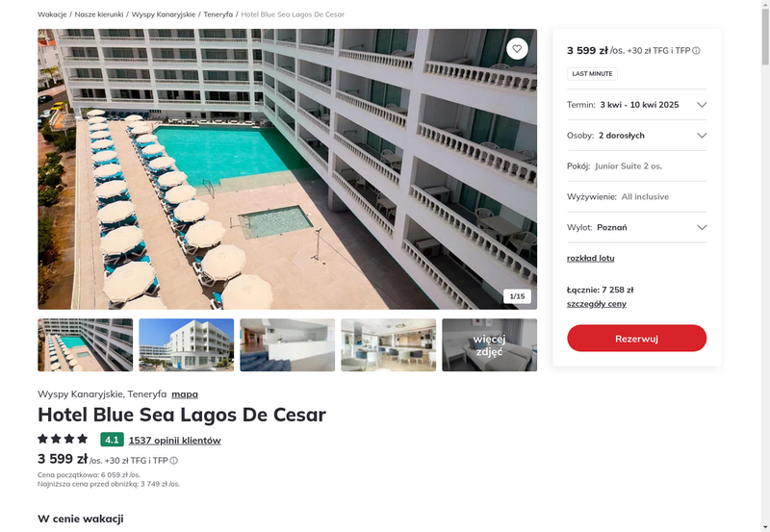Screen dimensions: 770x532
Task: Open 1537 opinii klientów reviews link
Action: pos(175,441)
